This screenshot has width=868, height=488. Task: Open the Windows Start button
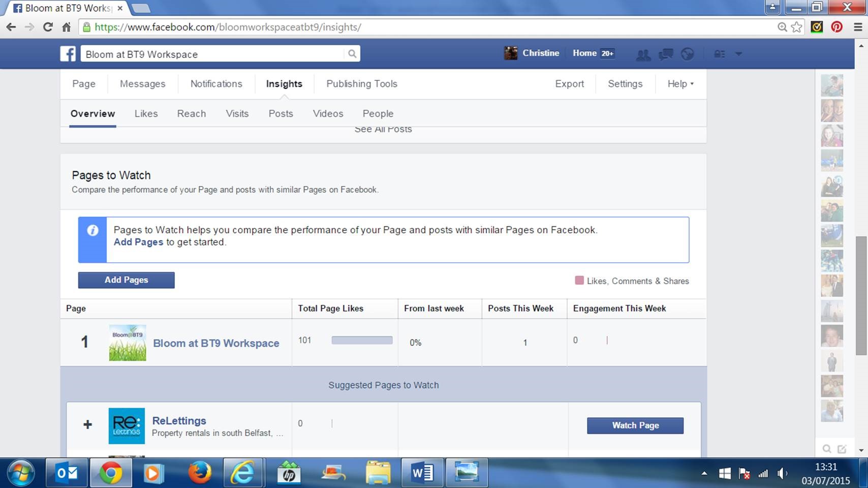pos(20,473)
